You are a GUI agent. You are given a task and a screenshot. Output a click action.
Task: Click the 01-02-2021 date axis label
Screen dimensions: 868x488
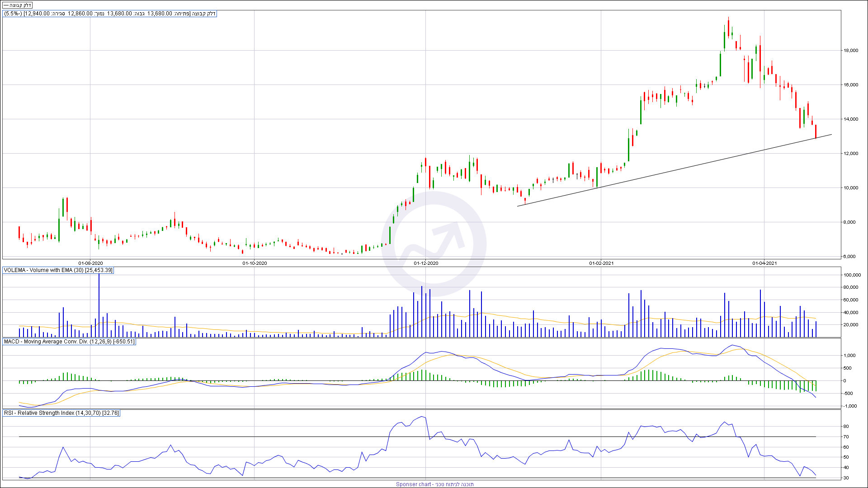pyautogui.click(x=601, y=263)
